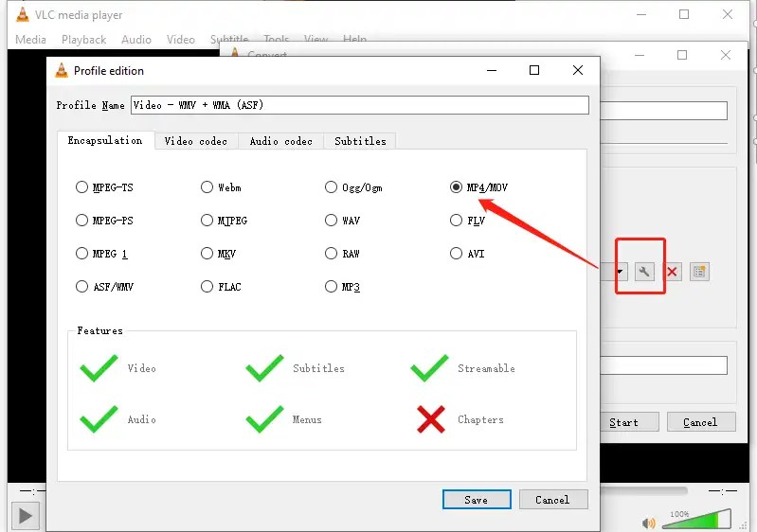This screenshot has height=532, width=757.
Task: Create new profile icon in Convert window
Action: point(699,272)
